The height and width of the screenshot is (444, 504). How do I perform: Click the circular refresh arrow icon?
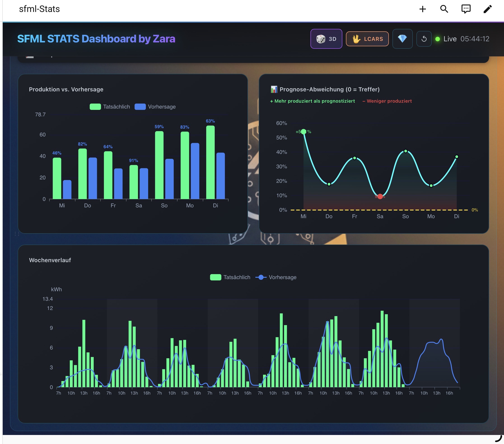pyautogui.click(x=424, y=39)
